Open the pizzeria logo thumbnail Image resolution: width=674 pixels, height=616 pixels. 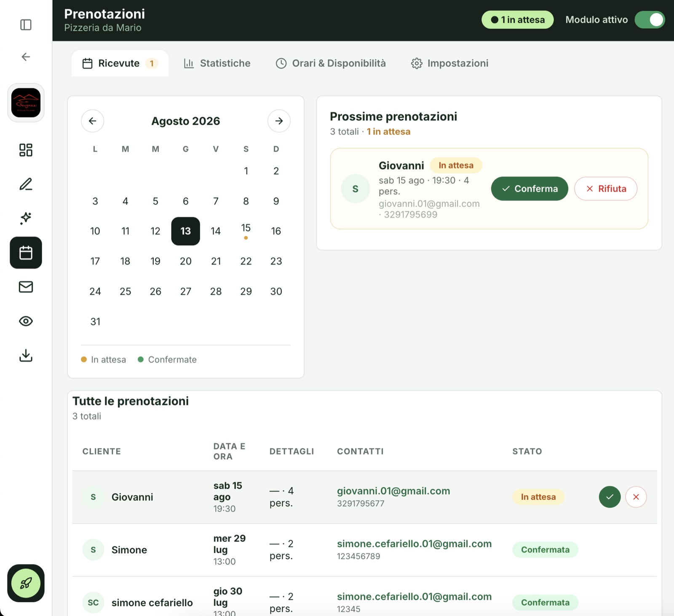point(26,103)
